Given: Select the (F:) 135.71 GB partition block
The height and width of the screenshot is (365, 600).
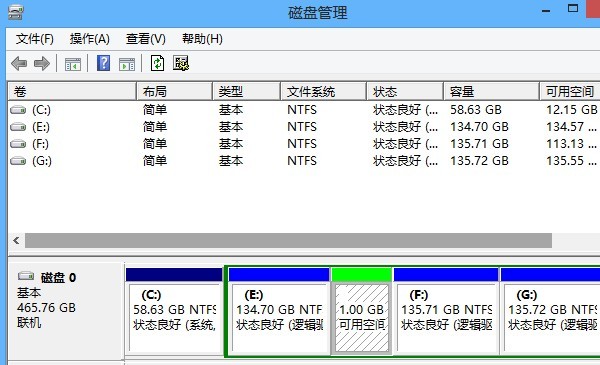Looking at the screenshot, I should pyautogui.click(x=446, y=311).
